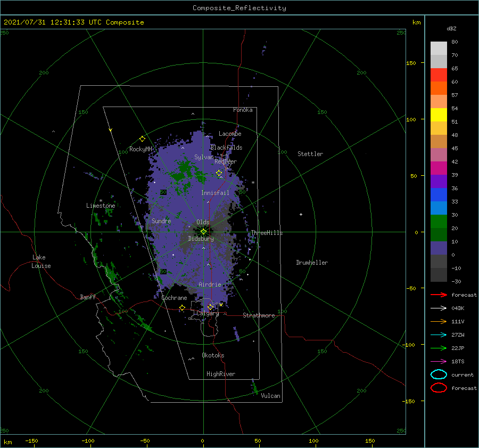The height and width of the screenshot is (448, 479).
Task: Click the Vulcan label
Action: click(271, 396)
